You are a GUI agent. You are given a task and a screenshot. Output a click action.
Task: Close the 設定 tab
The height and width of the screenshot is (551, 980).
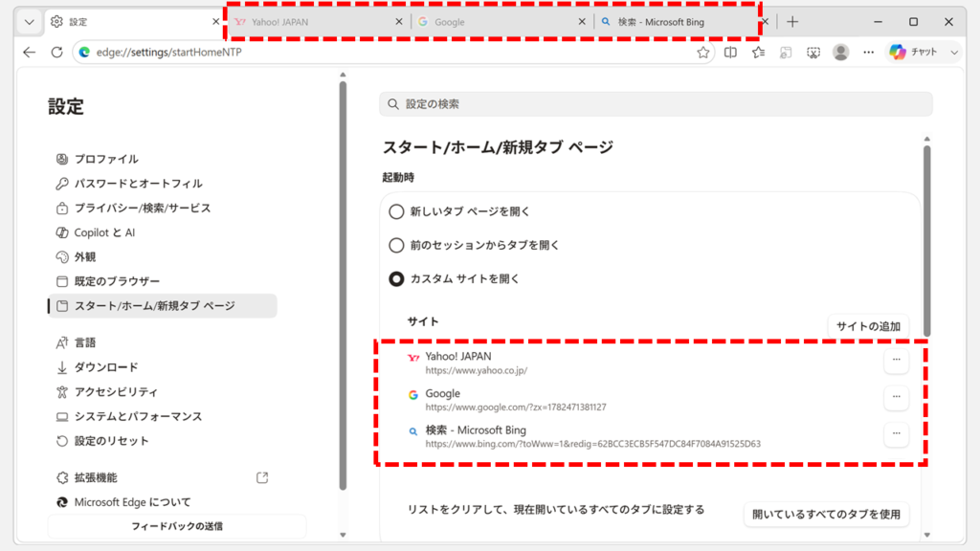point(215,22)
